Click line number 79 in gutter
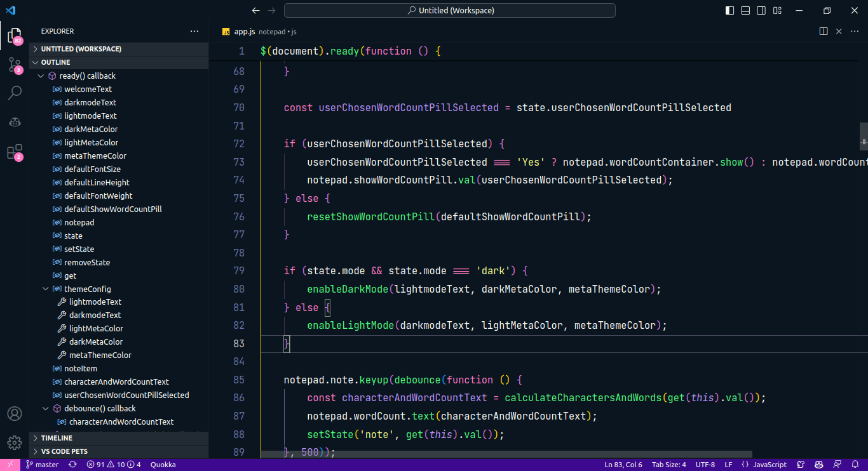Image resolution: width=868 pixels, height=471 pixels. coord(239,270)
